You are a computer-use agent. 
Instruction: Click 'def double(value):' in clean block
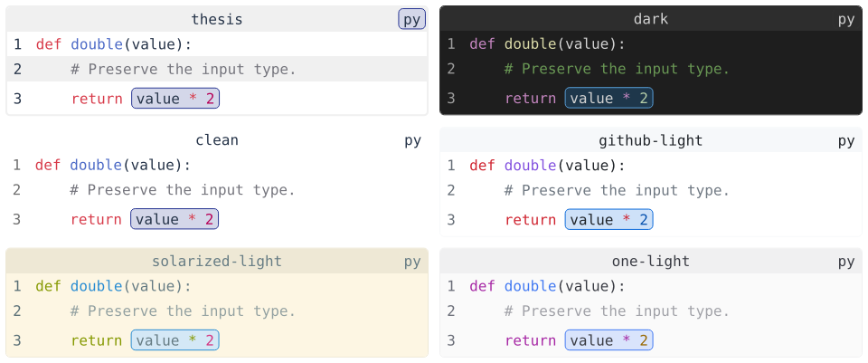pos(113,165)
